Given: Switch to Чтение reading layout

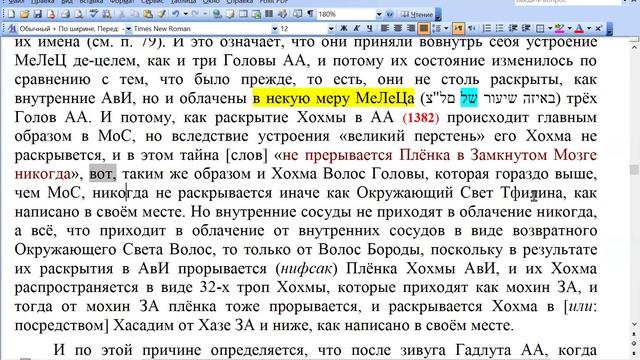Looking at the screenshot, I should click(x=417, y=14).
